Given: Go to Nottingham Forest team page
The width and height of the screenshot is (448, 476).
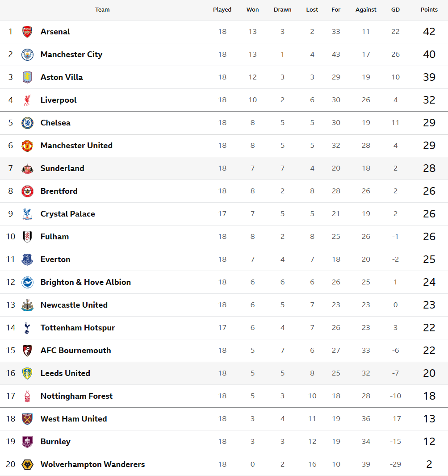Looking at the screenshot, I should pyautogui.click(x=76, y=396).
